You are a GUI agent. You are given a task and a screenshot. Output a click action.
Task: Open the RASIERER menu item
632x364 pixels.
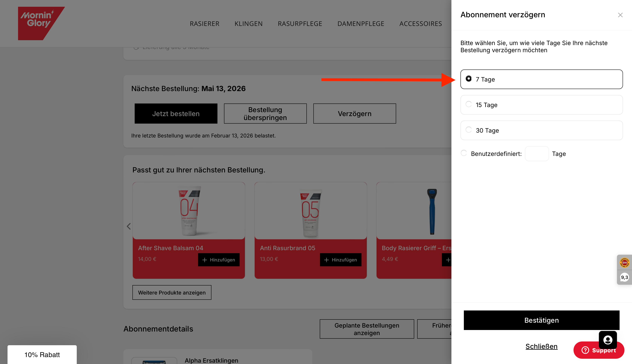pyautogui.click(x=204, y=23)
